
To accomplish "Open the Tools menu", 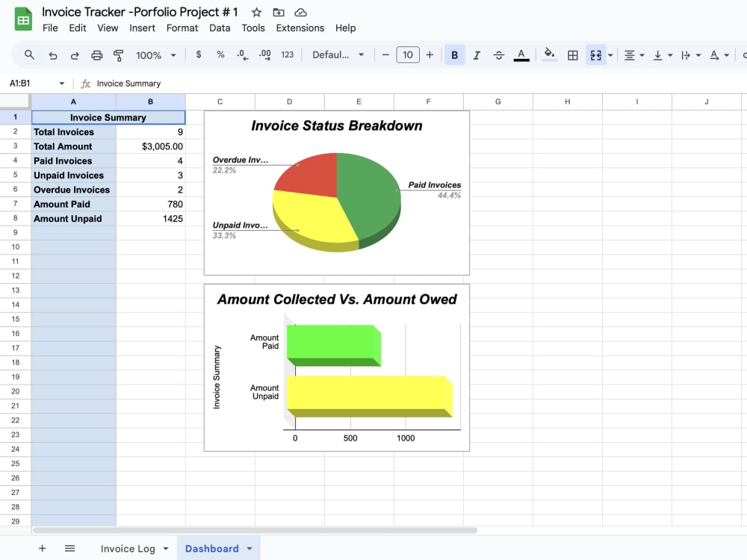I will click(253, 28).
